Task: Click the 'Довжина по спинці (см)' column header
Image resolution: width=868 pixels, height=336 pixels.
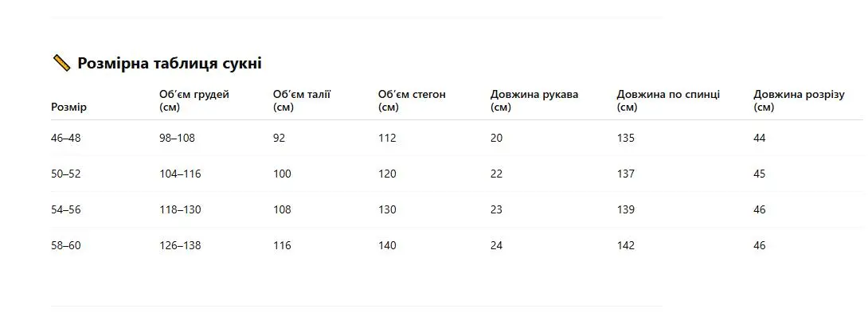Action: pos(668,101)
